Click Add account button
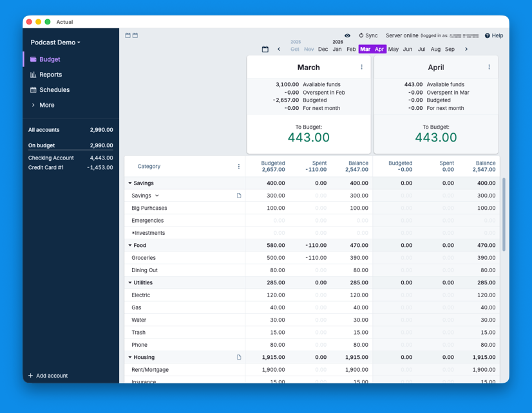 tap(48, 376)
